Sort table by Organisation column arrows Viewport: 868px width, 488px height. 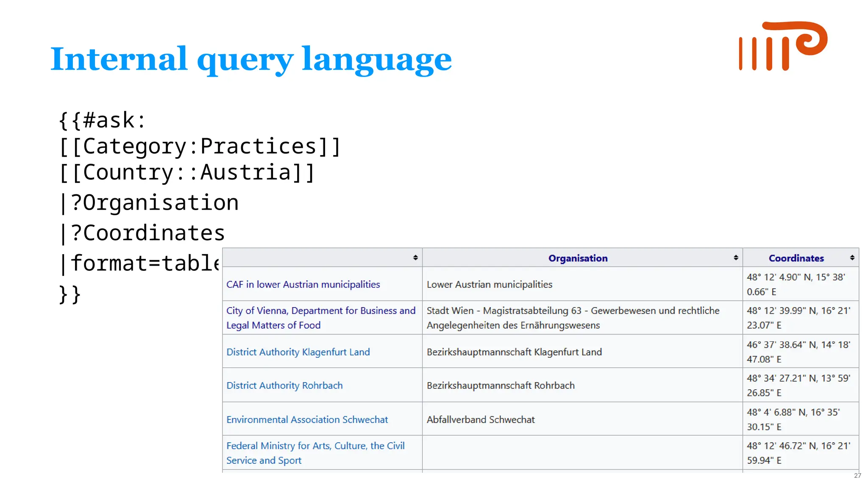click(x=736, y=258)
